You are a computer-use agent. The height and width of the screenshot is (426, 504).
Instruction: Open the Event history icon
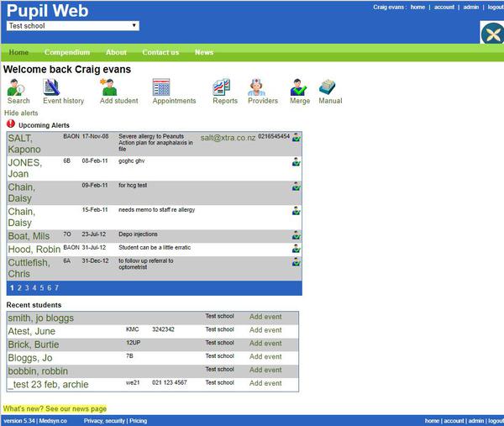[52, 87]
